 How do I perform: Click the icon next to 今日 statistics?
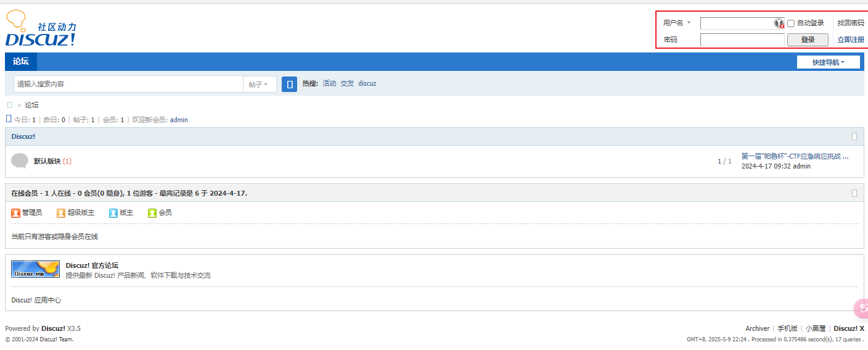pos(9,119)
